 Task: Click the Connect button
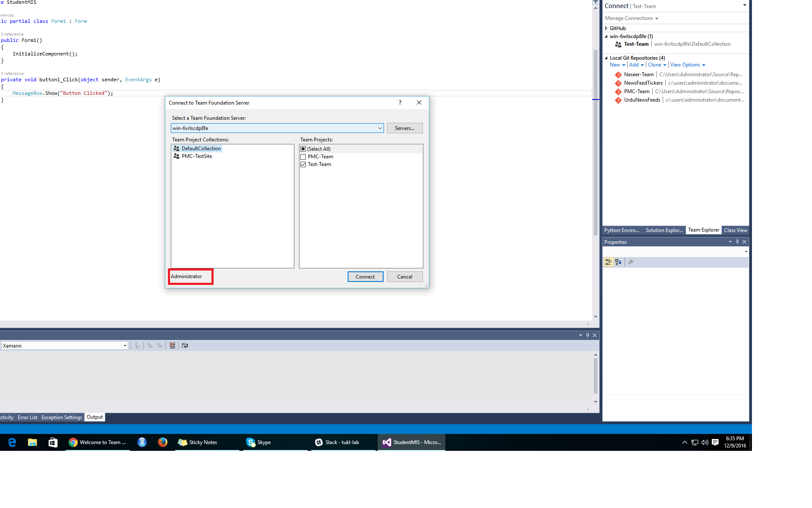coord(365,277)
